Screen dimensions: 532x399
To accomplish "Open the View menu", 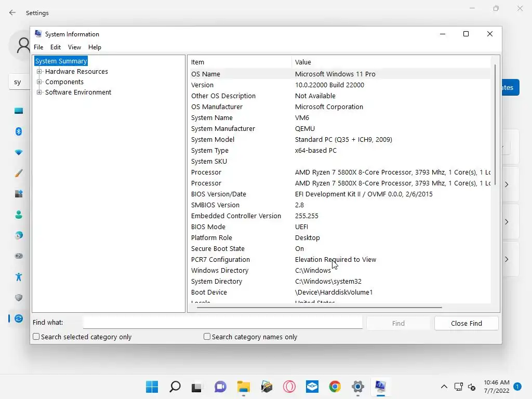I will (x=74, y=47).
